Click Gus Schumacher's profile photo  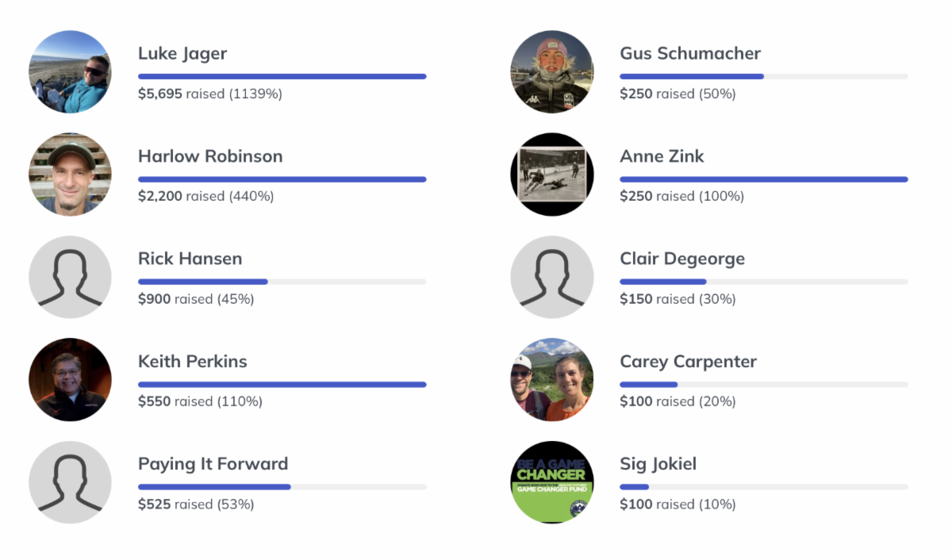pyautogui.click(x=551, y=72)
